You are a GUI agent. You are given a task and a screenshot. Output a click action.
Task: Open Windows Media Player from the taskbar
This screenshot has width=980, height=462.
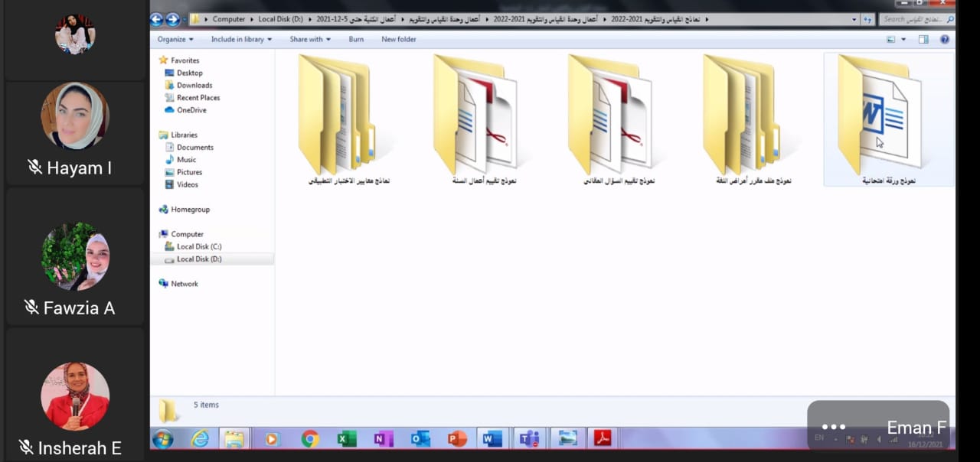271,438
